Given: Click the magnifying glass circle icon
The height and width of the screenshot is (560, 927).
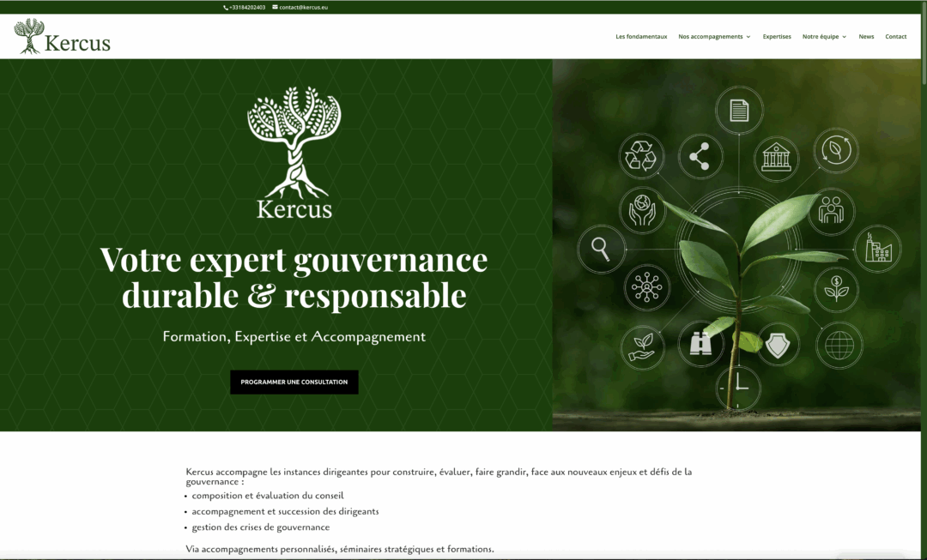Looking at the screenshot, I should [x=601, y=249].
